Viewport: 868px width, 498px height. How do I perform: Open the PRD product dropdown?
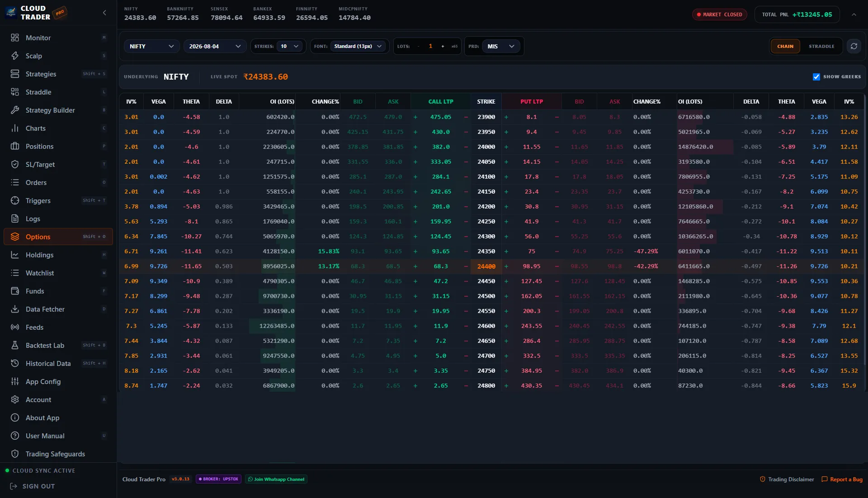501,46
